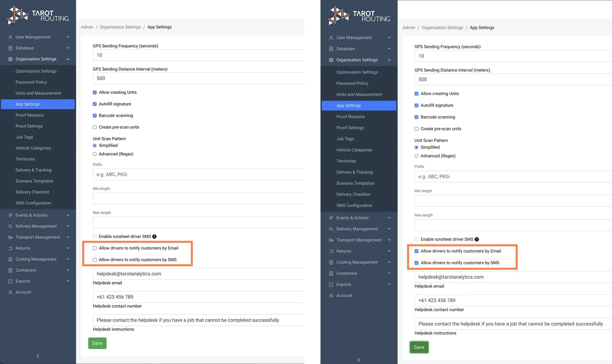
Task: Collapse sidebar with arrow in left window
Action: tap(38, 356)
